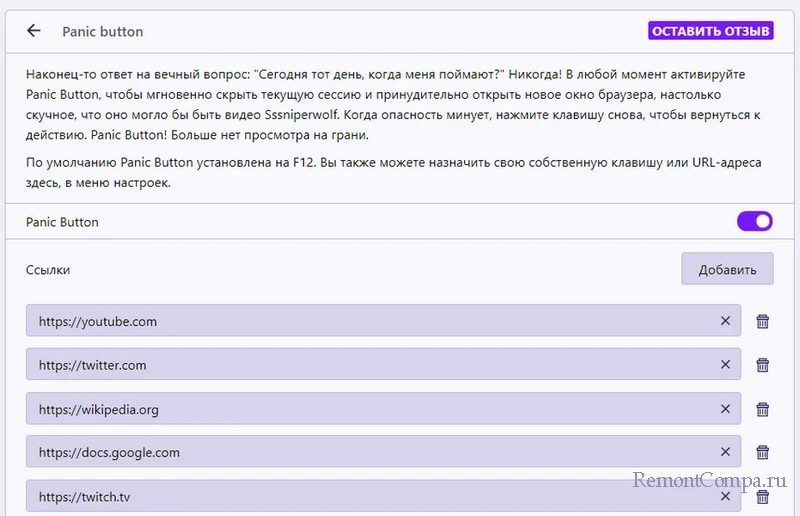Edit the https://youtube.com URL field

[x=370, y=321]
